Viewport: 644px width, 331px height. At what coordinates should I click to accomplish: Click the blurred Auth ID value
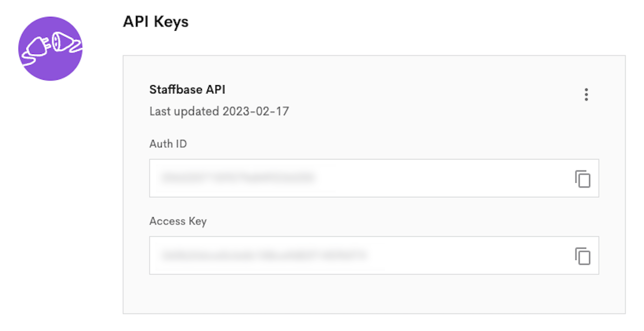[x=238, y=178]
